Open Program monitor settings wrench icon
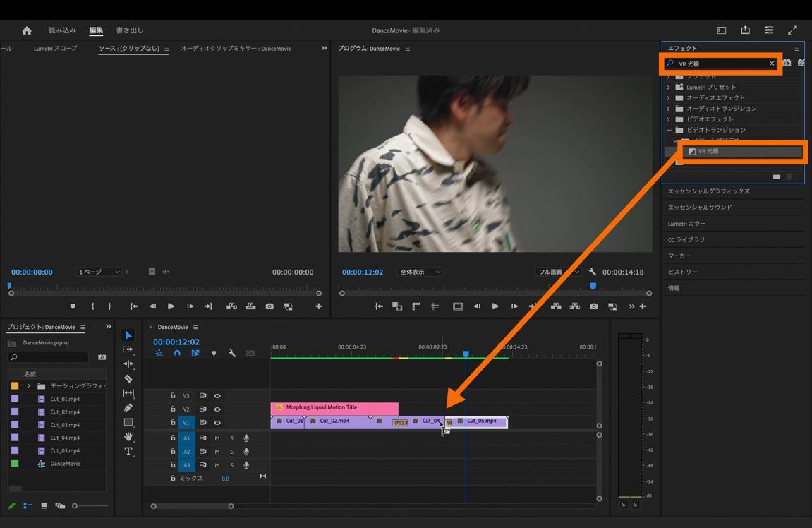 593,272
